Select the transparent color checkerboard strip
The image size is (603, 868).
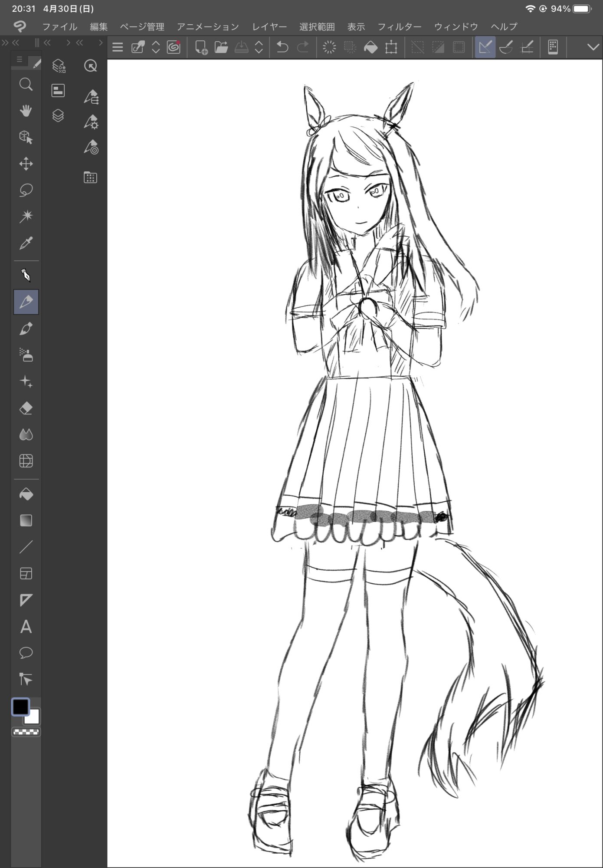coord(26,732)
